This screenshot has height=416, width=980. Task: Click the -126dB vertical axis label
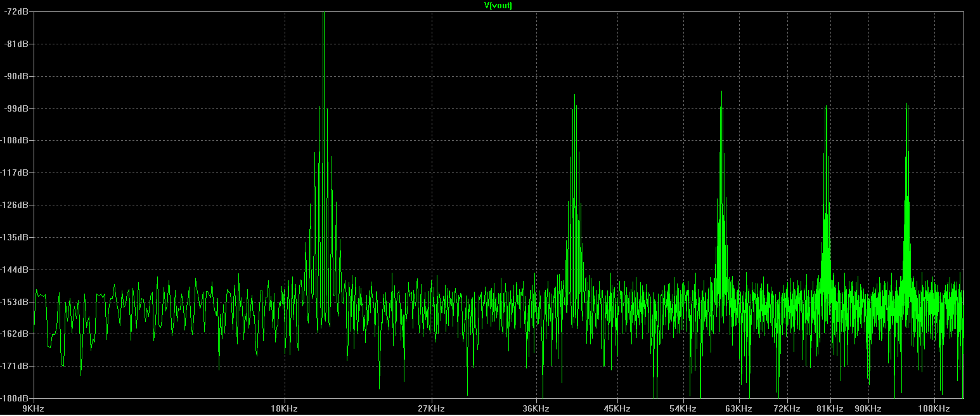15,205
